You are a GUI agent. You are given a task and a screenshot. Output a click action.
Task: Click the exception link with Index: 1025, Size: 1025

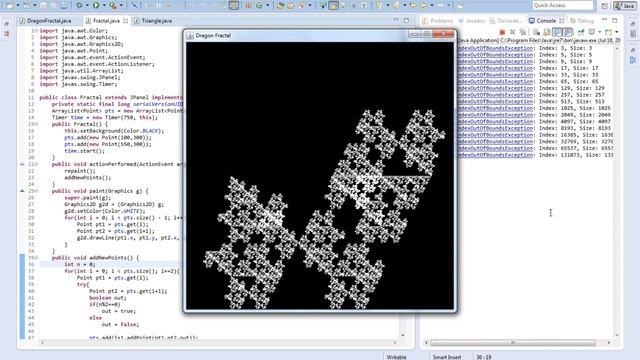[x=495, y=108]
